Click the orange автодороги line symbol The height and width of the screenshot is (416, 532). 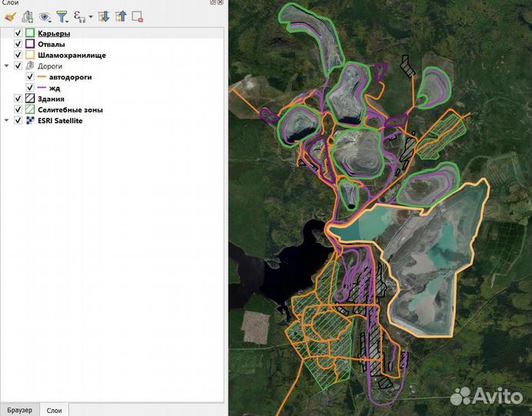(x=42, y=77)
